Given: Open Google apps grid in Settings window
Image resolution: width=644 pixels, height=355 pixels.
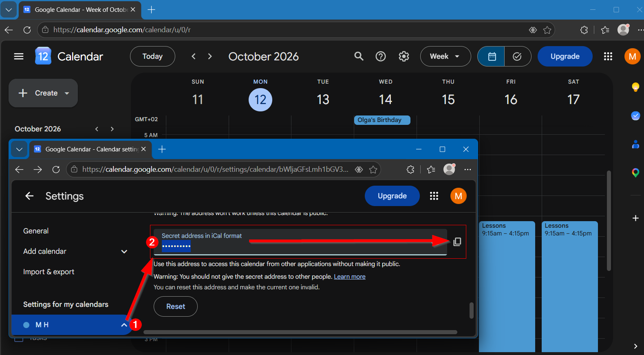Looking at the screenshot, I should [434, 196].
